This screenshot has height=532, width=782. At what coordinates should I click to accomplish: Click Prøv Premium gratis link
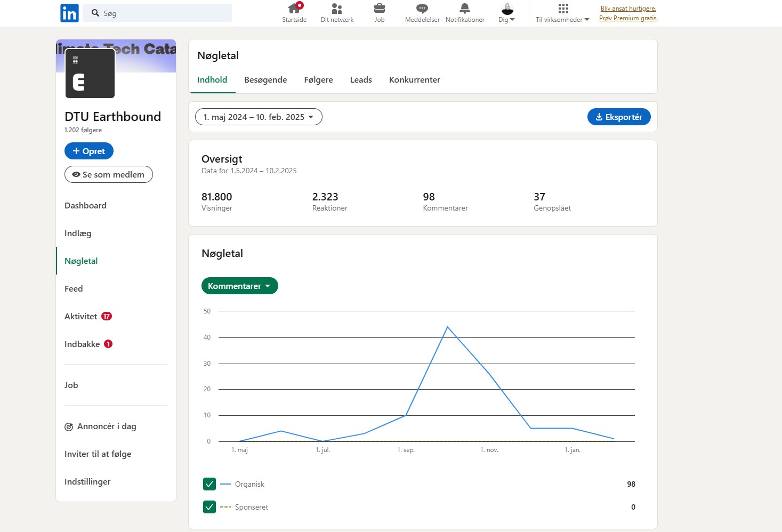tap(628, 18)
